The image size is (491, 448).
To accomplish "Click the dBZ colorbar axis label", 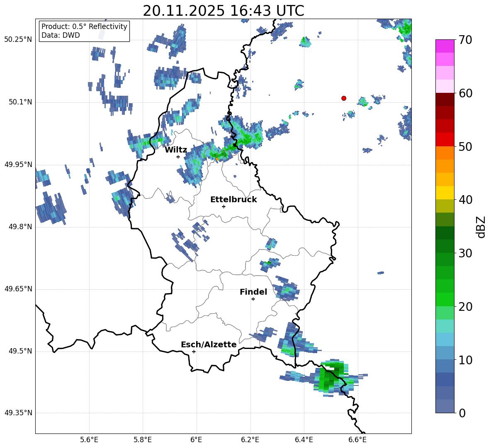I will pos(481,227).
